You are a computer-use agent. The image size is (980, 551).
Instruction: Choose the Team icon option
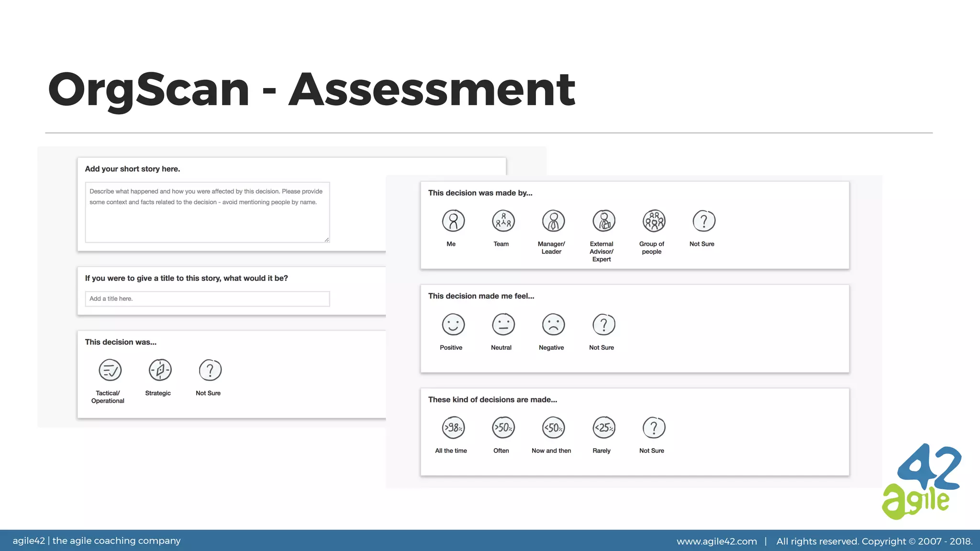pos(503,221)
